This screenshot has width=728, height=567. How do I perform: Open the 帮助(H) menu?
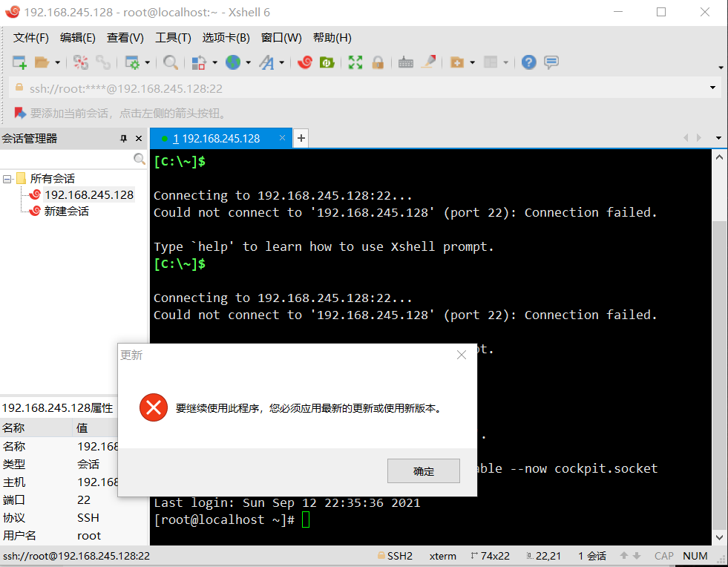(332, 38)
